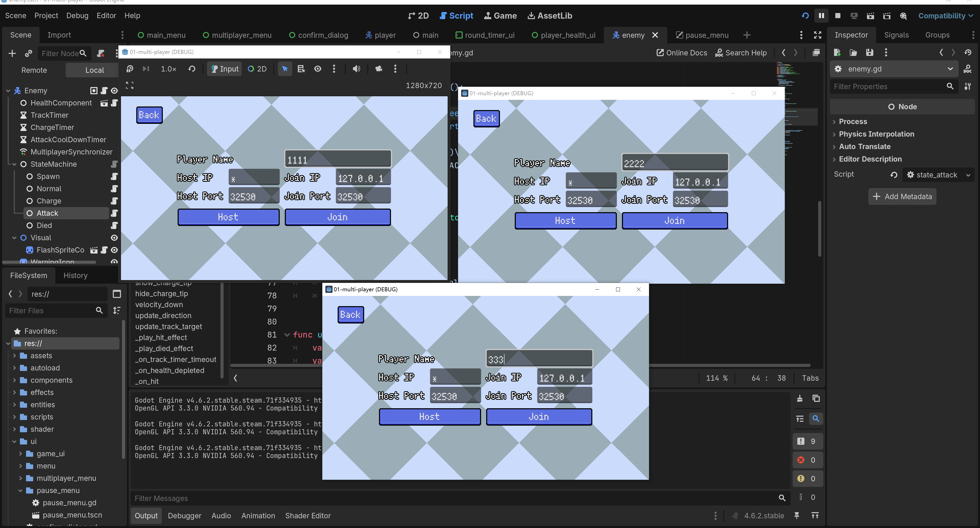This screenshot has width=980, height=528.
Task: Switch to the Signals tab
Action: point(896,35)
